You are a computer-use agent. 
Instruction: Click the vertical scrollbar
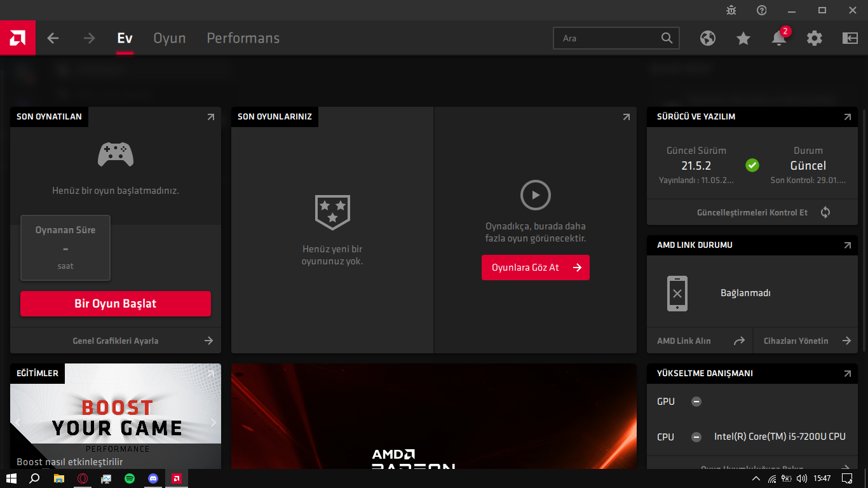863,232
